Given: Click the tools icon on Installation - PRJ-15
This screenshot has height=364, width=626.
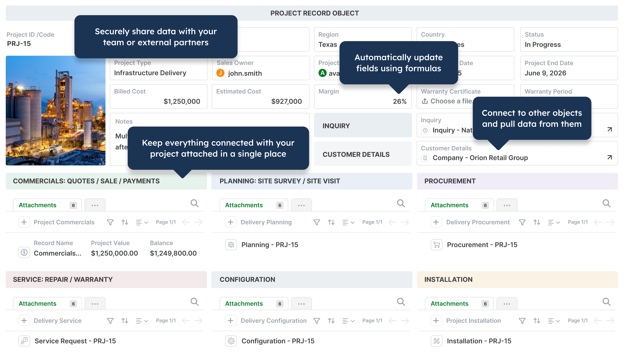Looking at the screenshot, I should coord(436,341).
